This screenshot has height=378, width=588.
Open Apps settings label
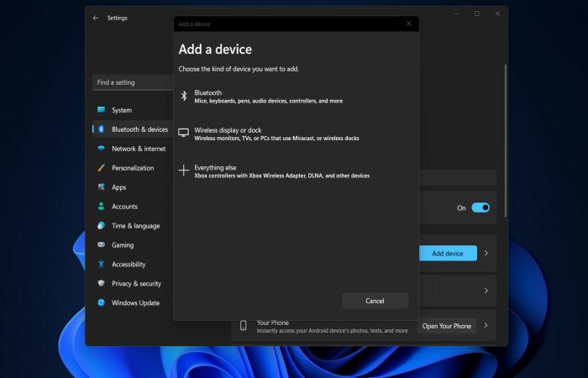(119, 187)
